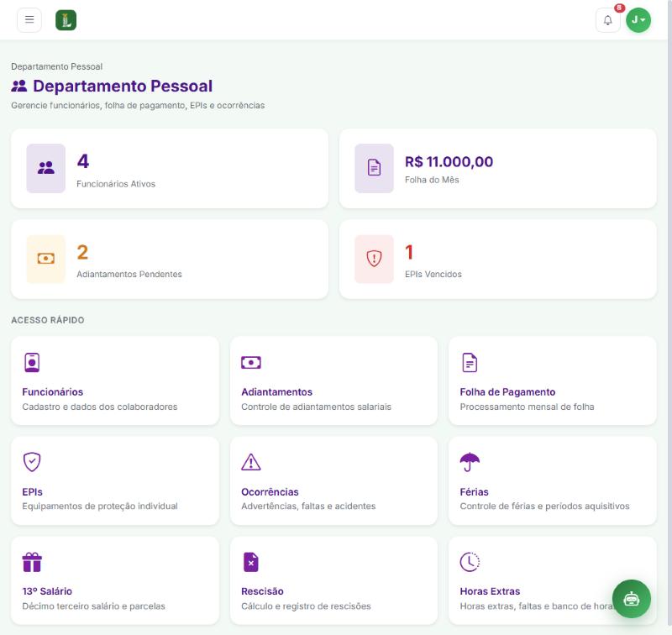The image size is (672, 635).
Task: Open the notifications bell
Action: coord(607,20)
